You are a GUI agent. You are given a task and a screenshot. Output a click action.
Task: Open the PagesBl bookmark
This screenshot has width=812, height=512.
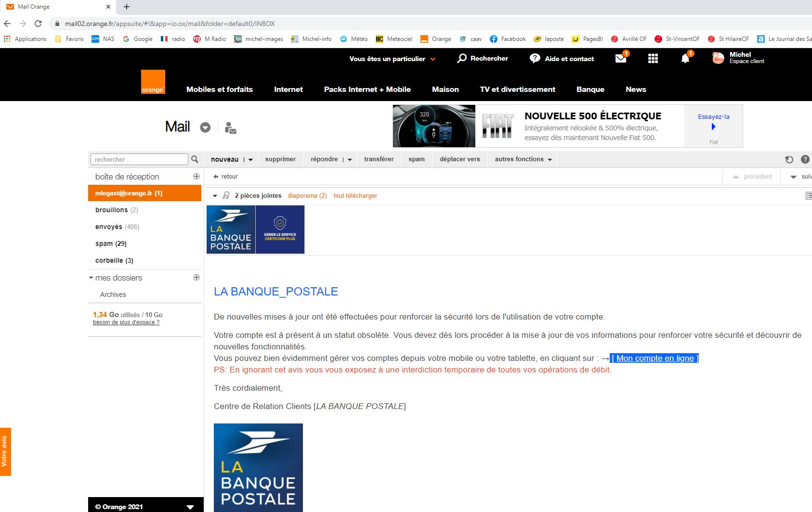pyautogui.click(x=587, y=39)
